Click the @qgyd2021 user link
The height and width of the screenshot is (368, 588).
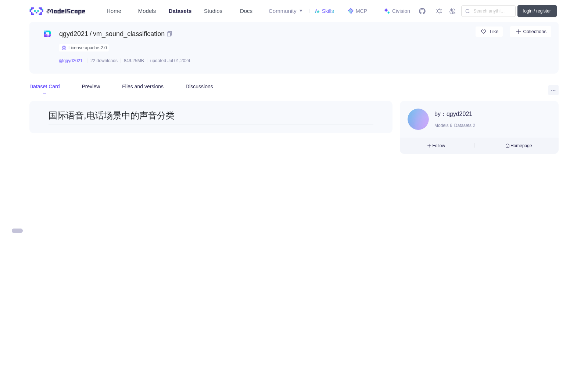tap(71, 61)
